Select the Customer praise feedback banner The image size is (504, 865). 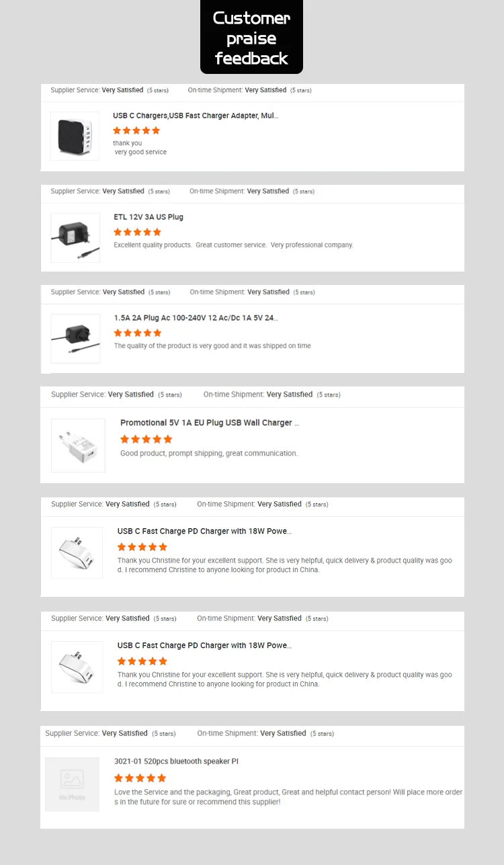251,37
